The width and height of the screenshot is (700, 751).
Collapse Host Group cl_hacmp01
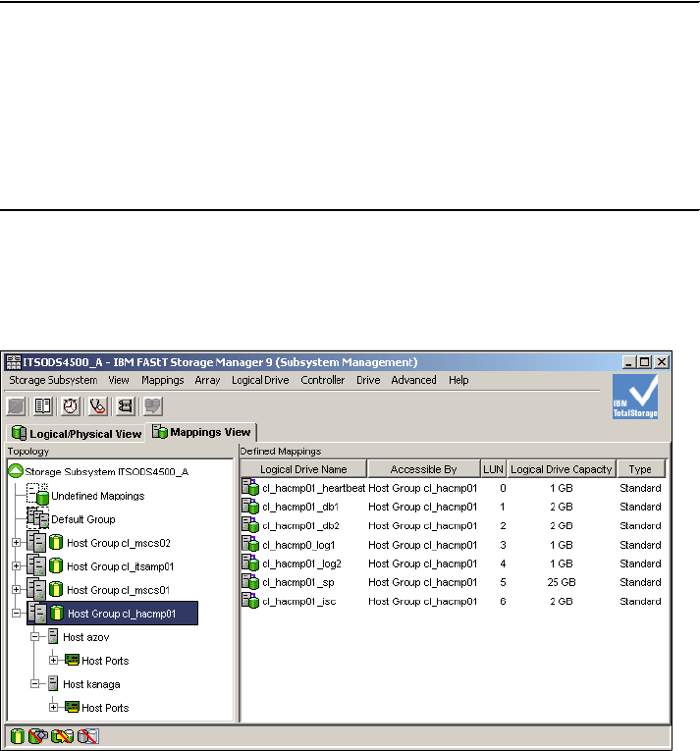(x=17, y=613)
